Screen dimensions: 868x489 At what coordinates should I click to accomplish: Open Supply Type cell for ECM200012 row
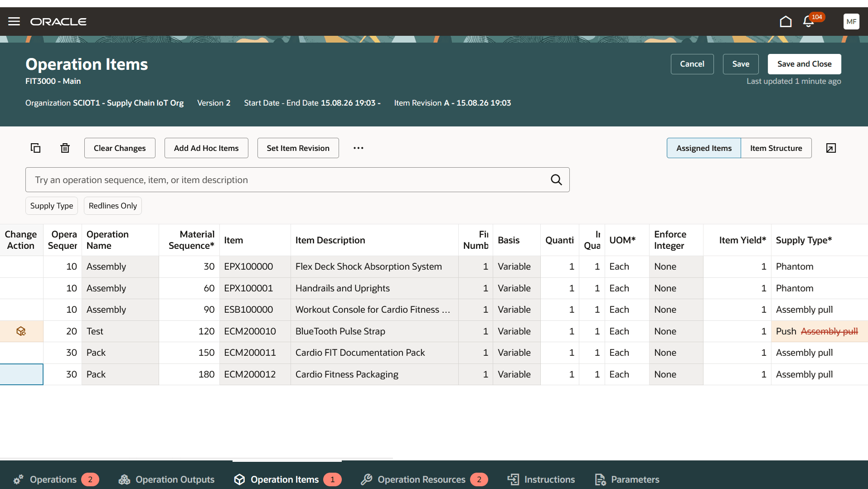click(x=820, y=374)
